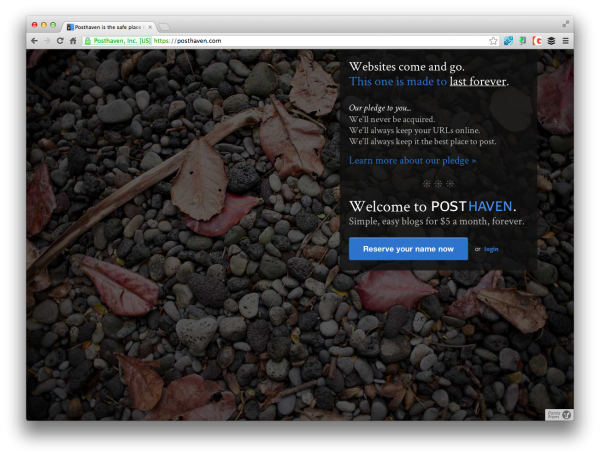Image resolution: width=600 pixels, height=457 pixels.
Task: Bookmark the page with the star icon
Action: (x=493, y=41)
